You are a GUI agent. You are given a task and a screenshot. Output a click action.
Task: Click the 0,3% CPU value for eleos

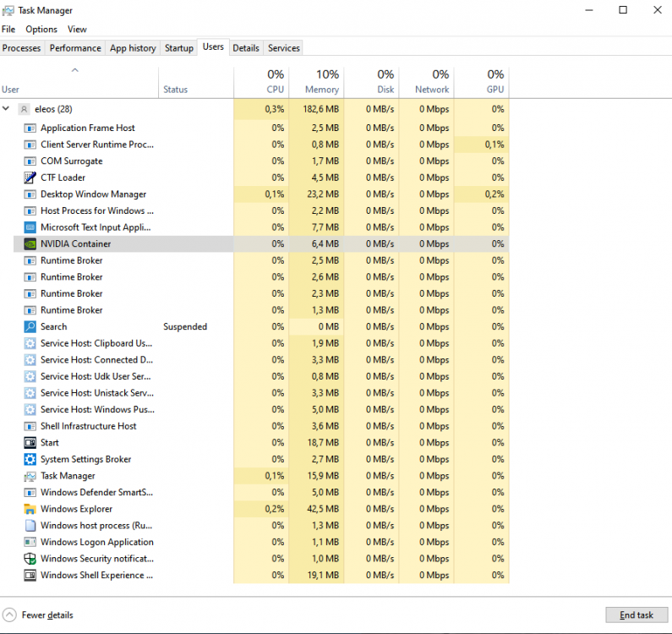tap(274, 109)
